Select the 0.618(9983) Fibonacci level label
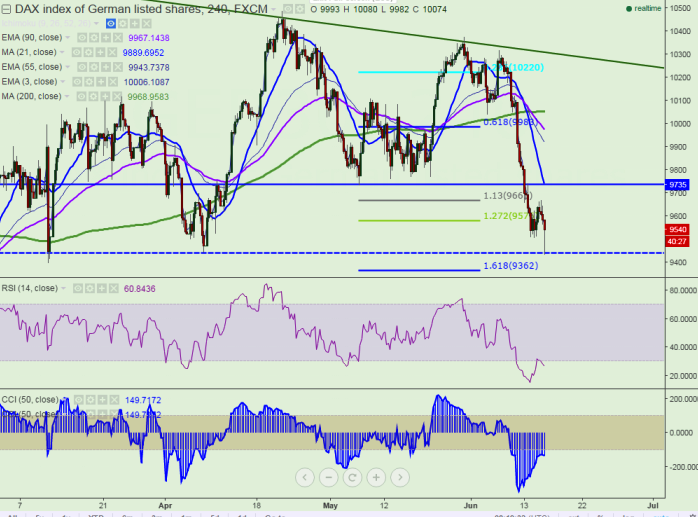The height and width of the screenshot is (517, 698). tap(510, 122)
